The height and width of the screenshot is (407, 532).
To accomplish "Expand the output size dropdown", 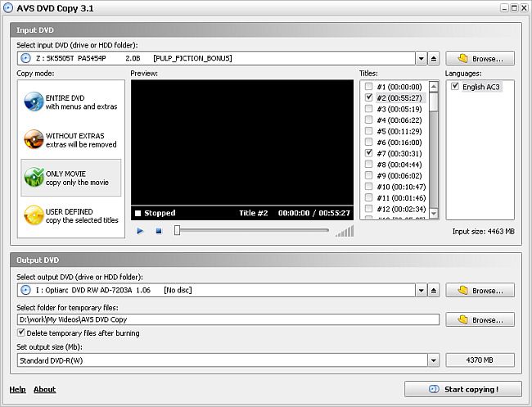I will pos(433,360).
